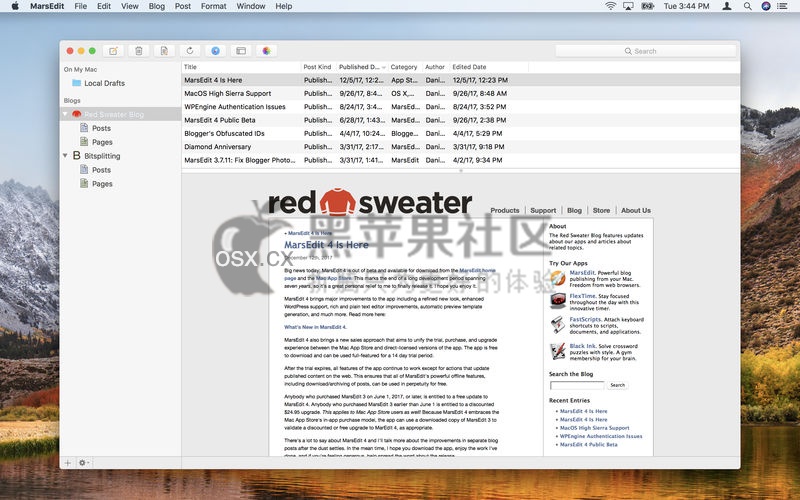
Task: Click the Blog link in the preview navigation
Action: (x=574, y=210)
